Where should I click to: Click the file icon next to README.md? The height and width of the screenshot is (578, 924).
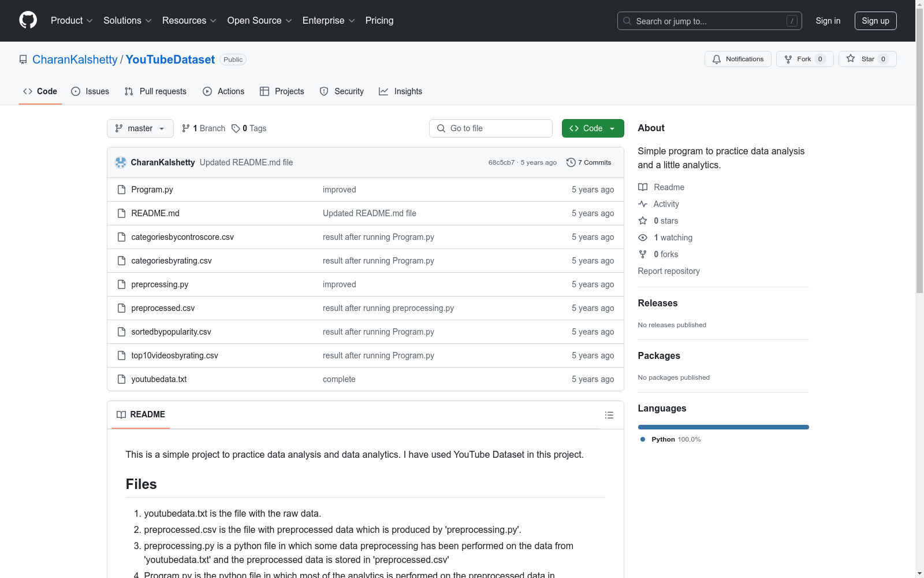(x=121, y=213)
